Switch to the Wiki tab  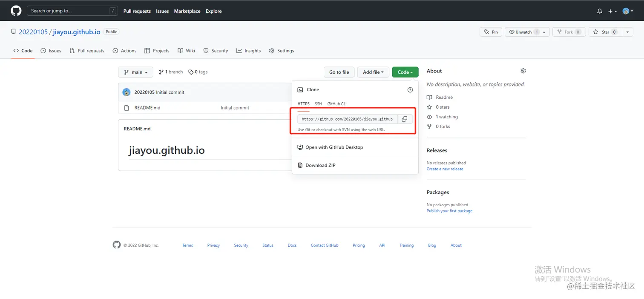pos(186,51)
